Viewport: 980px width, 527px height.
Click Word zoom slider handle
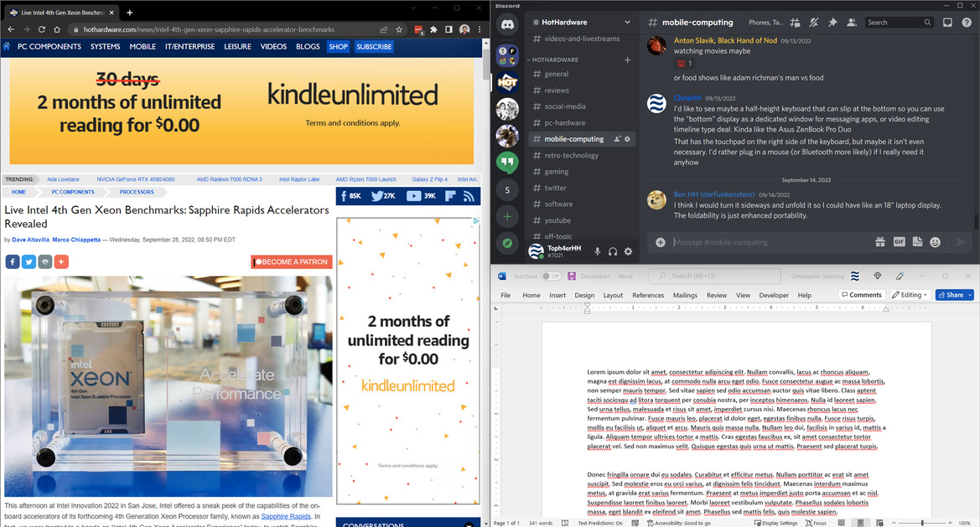coord(922,523)
